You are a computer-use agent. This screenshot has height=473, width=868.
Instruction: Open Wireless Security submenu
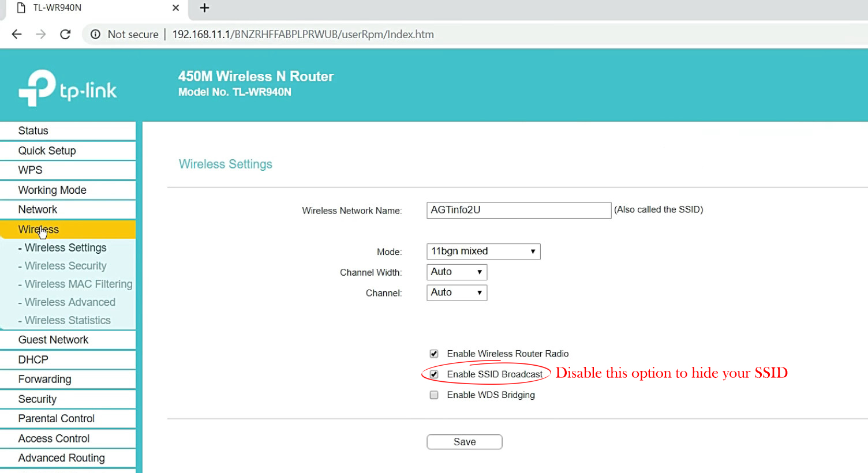pyautogui.click(x=65, y=266)
